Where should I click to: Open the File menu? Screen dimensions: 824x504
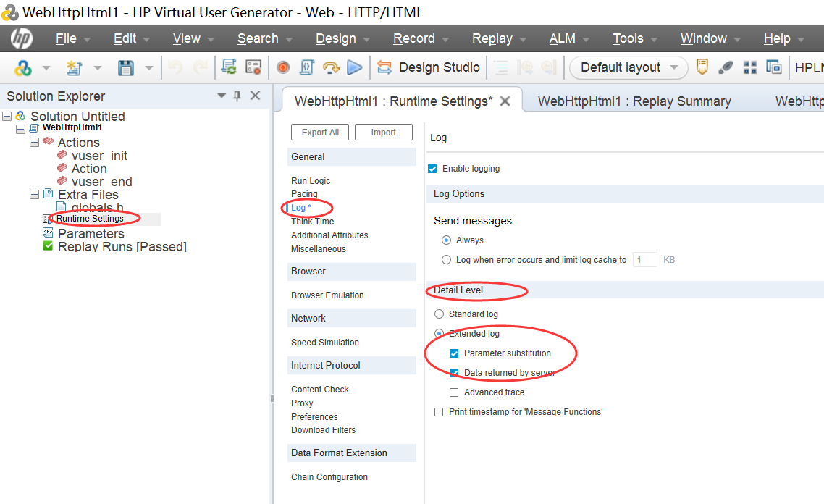point(66,38)
